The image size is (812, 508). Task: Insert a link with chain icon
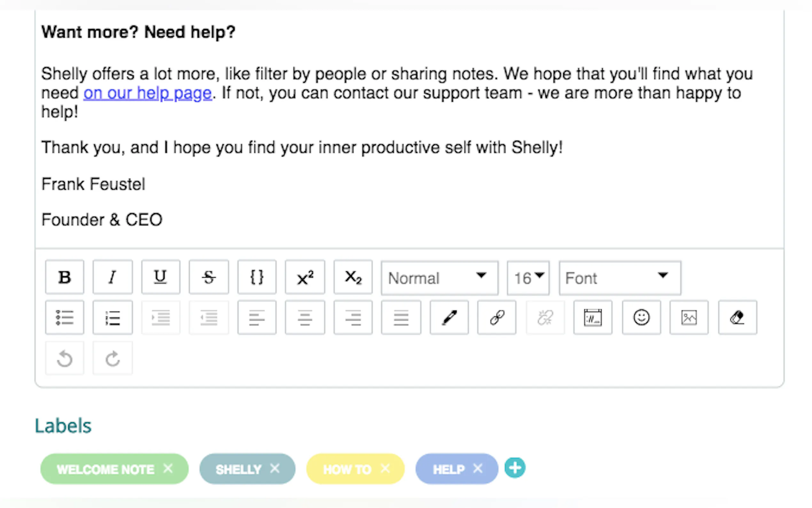(x=497, y=317)
